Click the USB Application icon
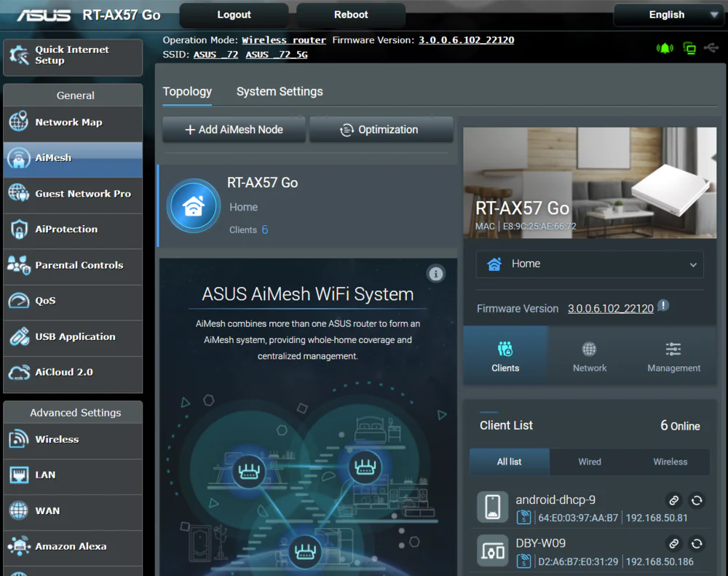Viewport: 728px width, 576px height. click(19, 336)
